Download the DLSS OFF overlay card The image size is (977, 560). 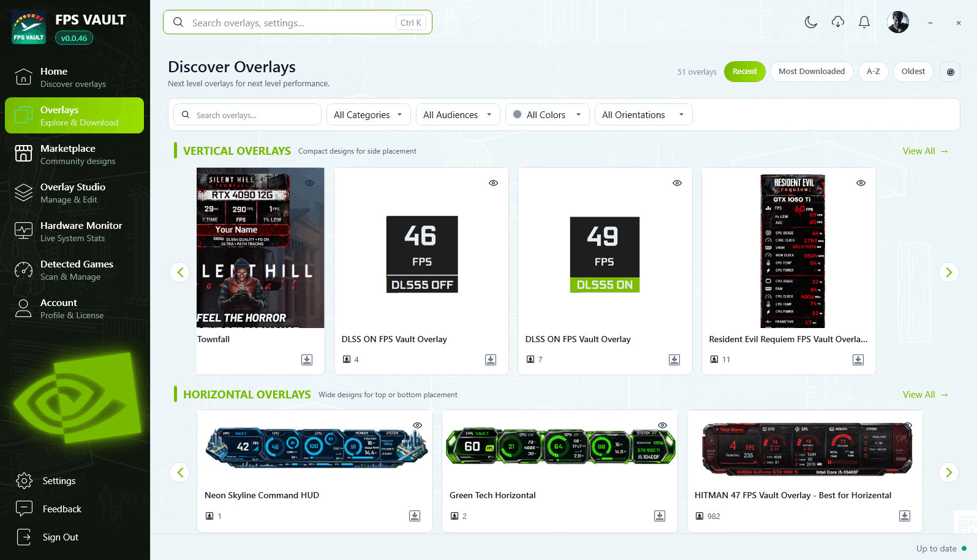(x=491, y=360)
